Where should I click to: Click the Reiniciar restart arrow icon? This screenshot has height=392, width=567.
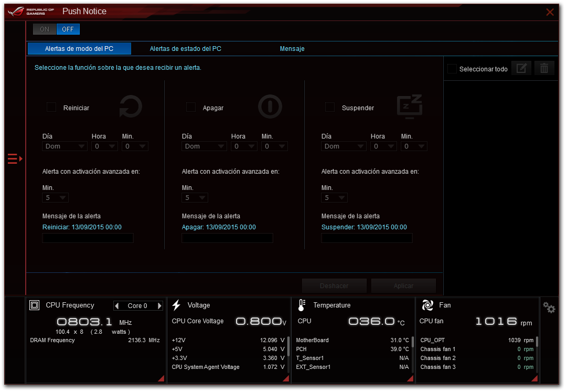130,107
